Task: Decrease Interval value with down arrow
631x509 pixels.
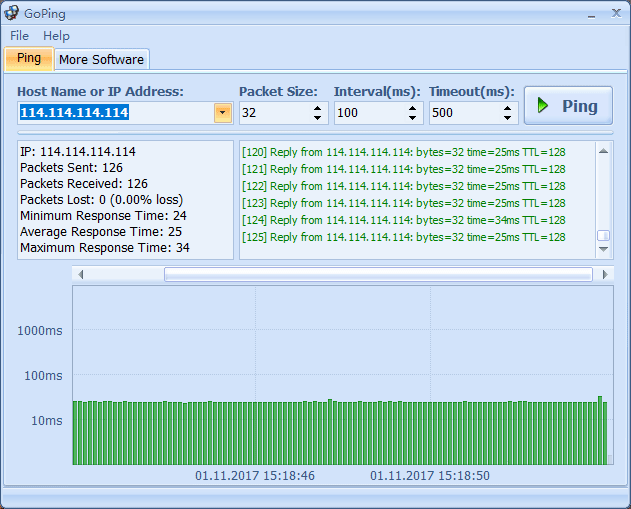Action: point(412,117)
